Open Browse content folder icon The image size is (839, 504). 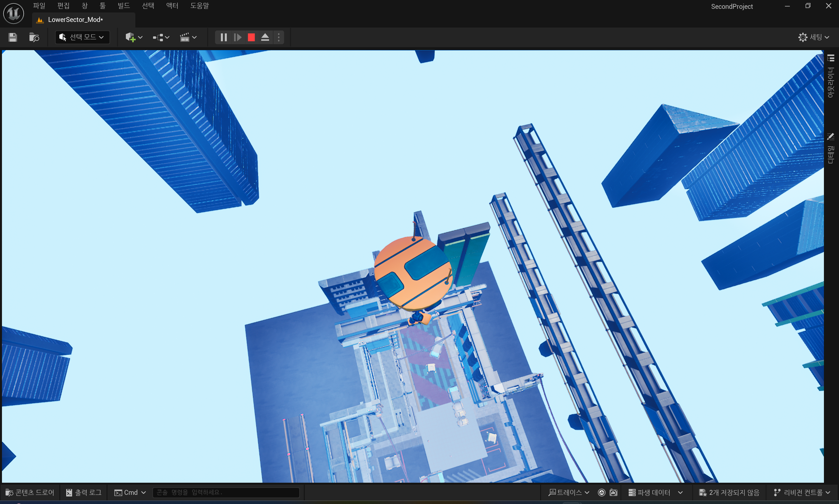pos(34,37)
